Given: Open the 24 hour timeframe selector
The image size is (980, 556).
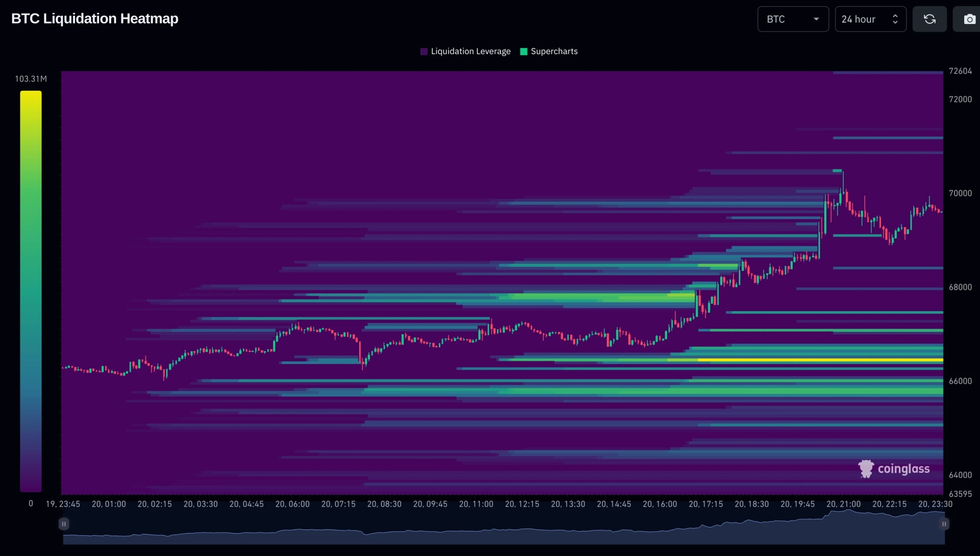Looking at the screenshot, I should [x=871, y=19].
